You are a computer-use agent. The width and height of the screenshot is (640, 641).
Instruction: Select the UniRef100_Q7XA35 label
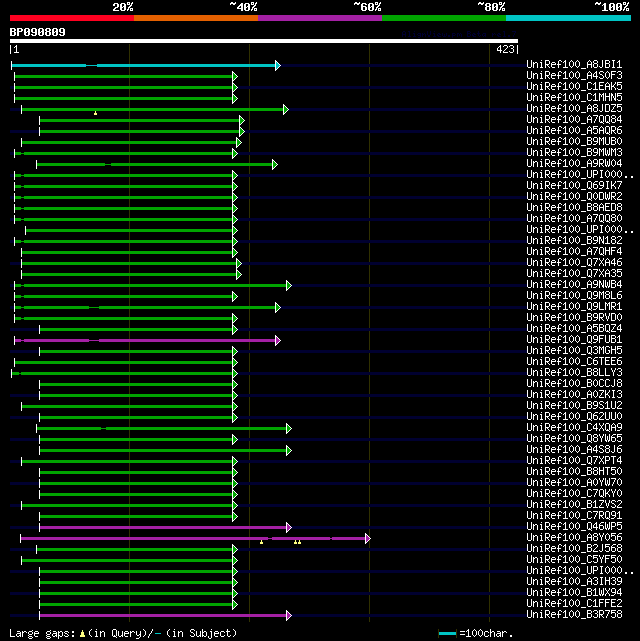click(x=574, y=274)
